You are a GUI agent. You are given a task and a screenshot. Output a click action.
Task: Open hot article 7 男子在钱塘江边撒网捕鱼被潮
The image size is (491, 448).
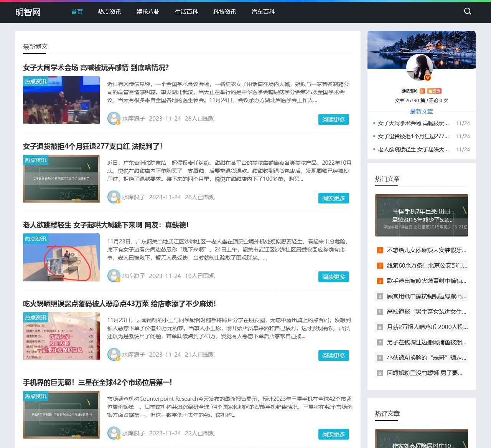tap(427, 342)
